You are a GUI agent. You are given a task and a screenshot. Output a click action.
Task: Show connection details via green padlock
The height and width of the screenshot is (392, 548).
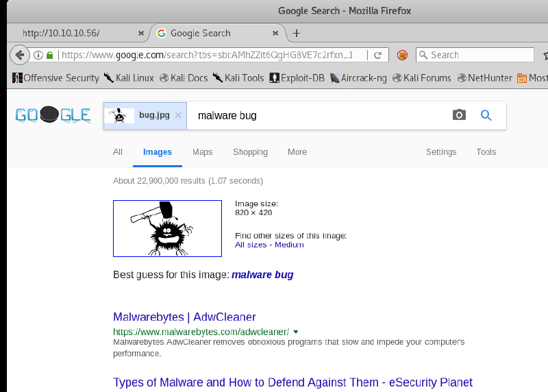[49, 55]
